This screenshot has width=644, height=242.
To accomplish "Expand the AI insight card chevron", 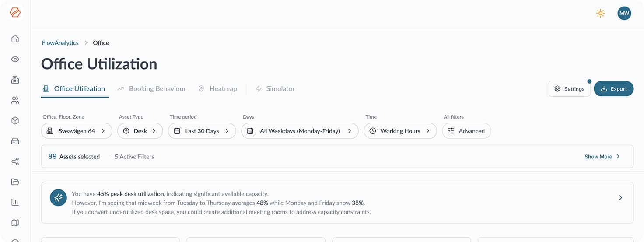I will (620, 198).
